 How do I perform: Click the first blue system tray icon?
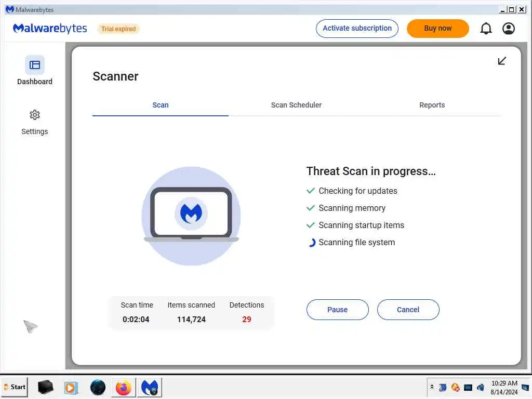443,387
